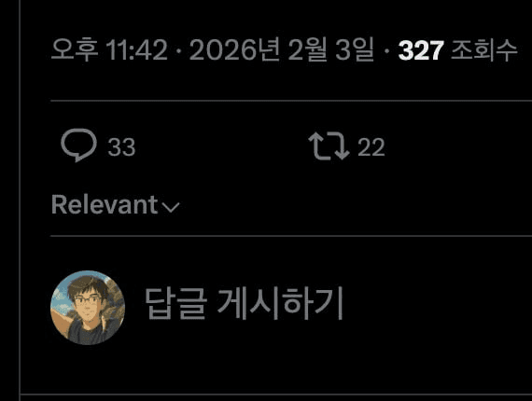Open the post permalink via its date
Screen dimensions: 532x401
[x=282, y=50]
